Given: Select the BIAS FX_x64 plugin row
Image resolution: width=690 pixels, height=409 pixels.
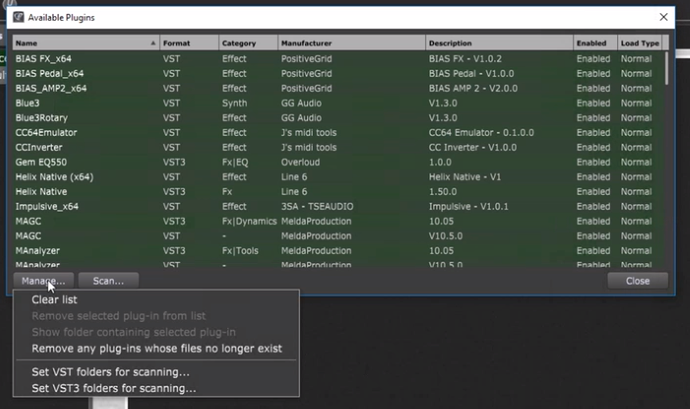Looking at the screenshot, I should tap(338, 59).
